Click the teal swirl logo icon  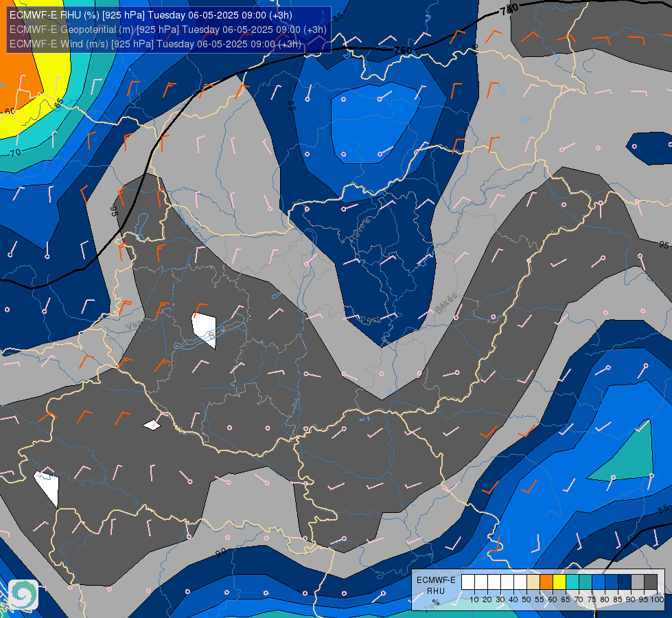point(23,594)
